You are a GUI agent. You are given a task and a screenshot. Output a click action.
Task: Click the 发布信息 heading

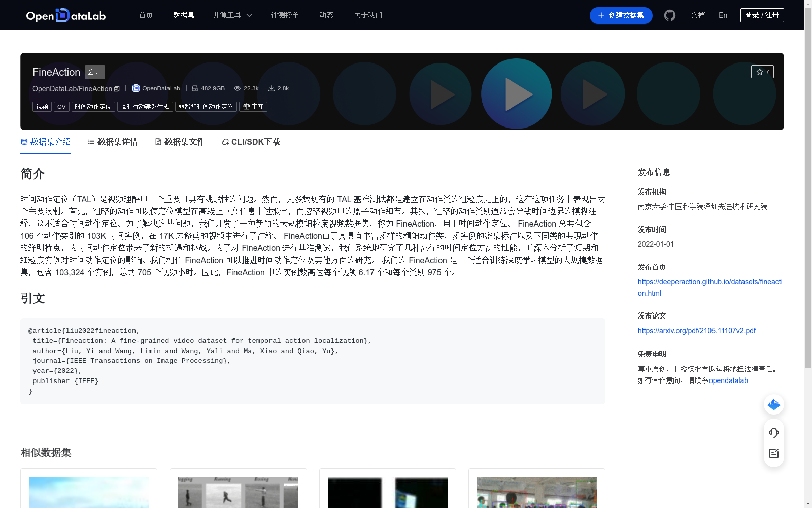point(654,172)
